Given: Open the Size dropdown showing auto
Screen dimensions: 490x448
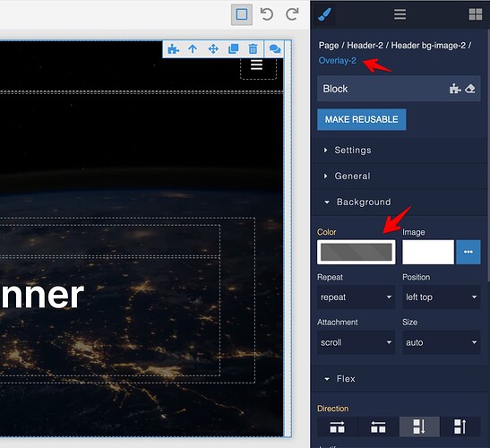Looking at the screenshot, I should [x=442, y=342].
